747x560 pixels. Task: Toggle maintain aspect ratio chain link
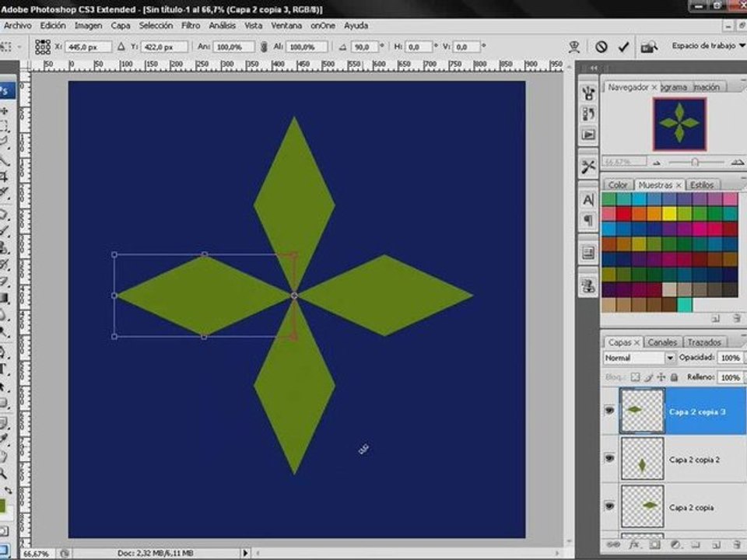(x=264, y=47)
